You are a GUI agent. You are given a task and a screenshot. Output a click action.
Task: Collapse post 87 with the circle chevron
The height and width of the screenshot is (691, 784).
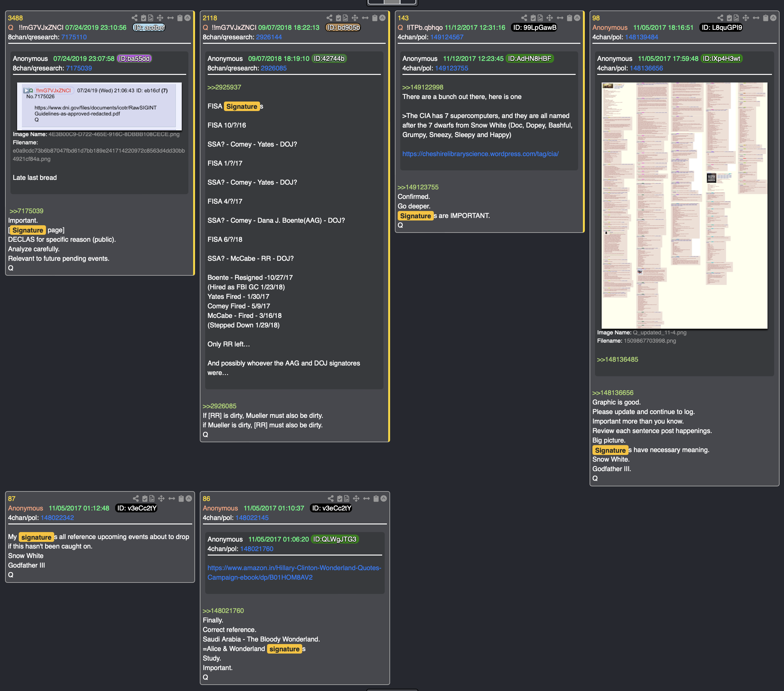tap(189, 498)
